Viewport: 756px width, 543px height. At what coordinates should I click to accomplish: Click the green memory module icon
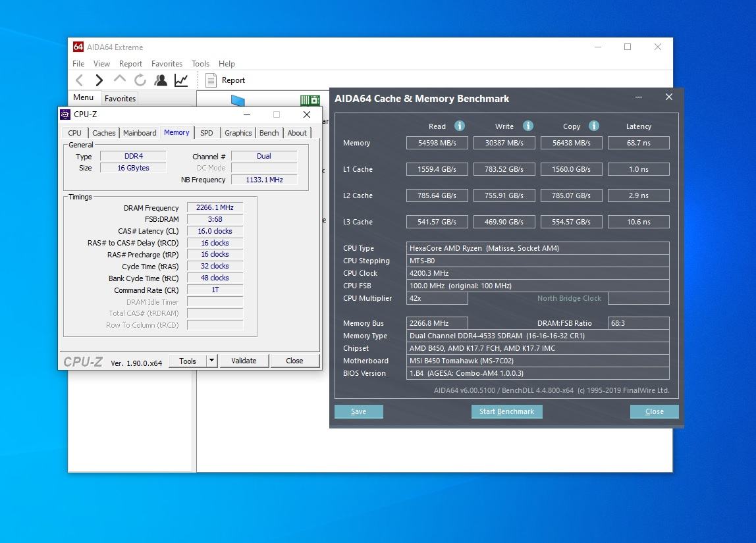click(310, 101)
